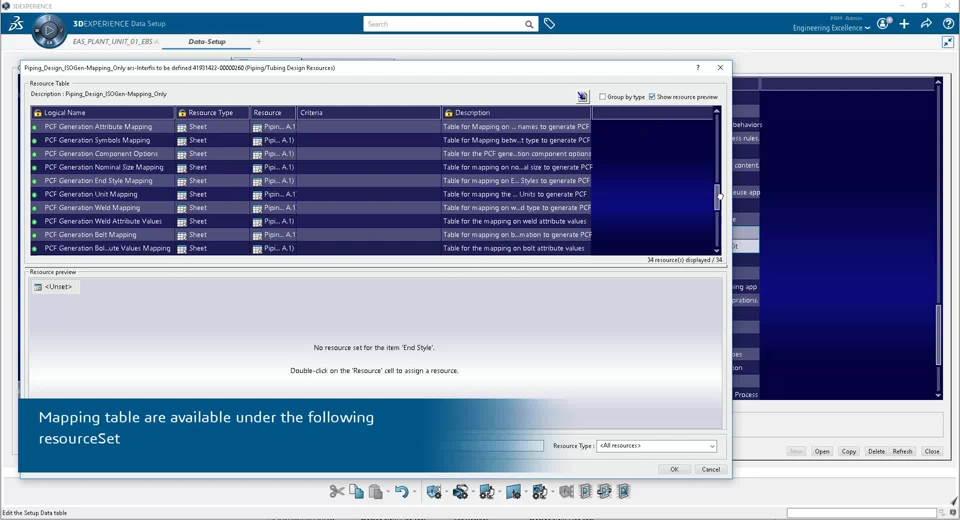The width and height of the screenshot is (960, 520).
Task: Open dropdown arrow after cloud gears icon
Action: coord(473,492)
